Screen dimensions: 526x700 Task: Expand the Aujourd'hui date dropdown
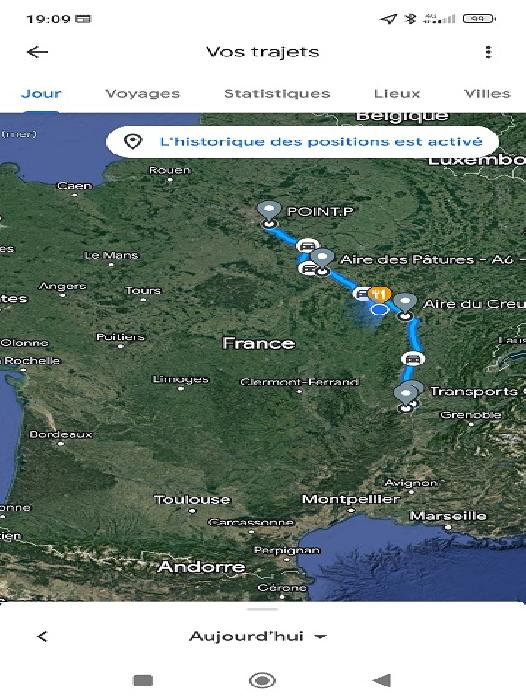coord(258,636)
